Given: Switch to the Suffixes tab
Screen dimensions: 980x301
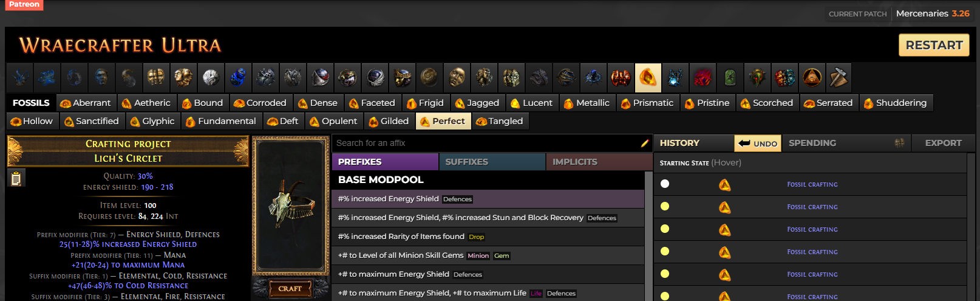Looking at the screenshot, I should click(x=492, y=162).
